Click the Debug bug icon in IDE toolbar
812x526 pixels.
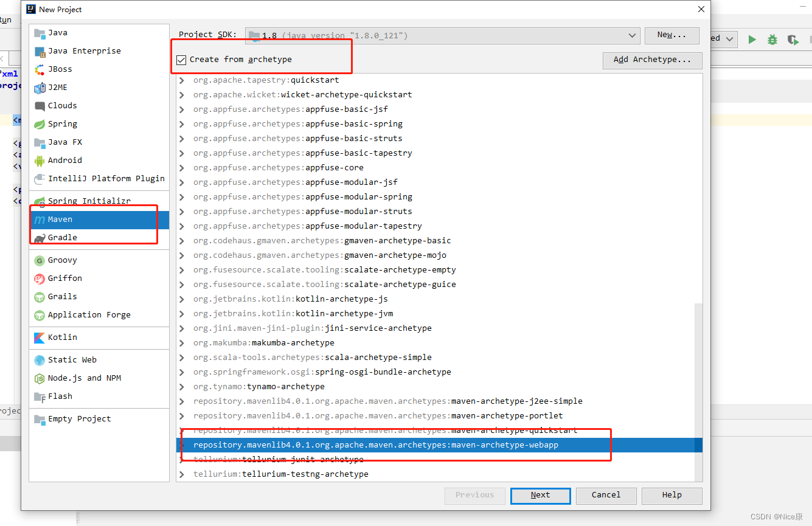(x=772, y=40)
